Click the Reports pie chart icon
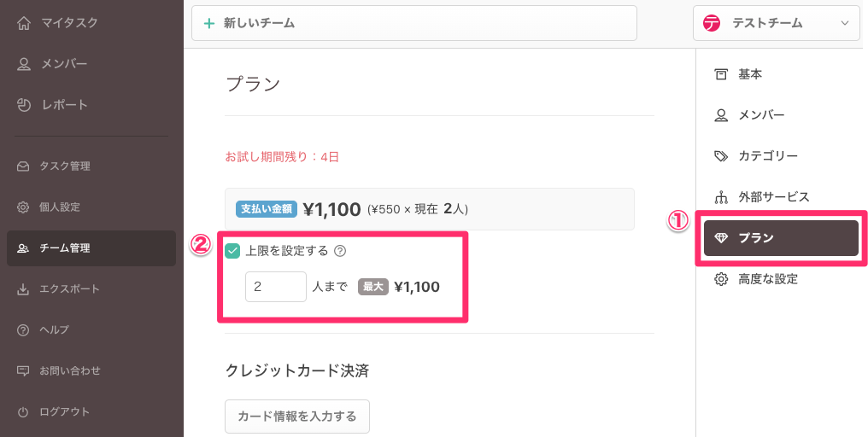The width and height of the screenshot is (868, 437). tap(24, 105)
